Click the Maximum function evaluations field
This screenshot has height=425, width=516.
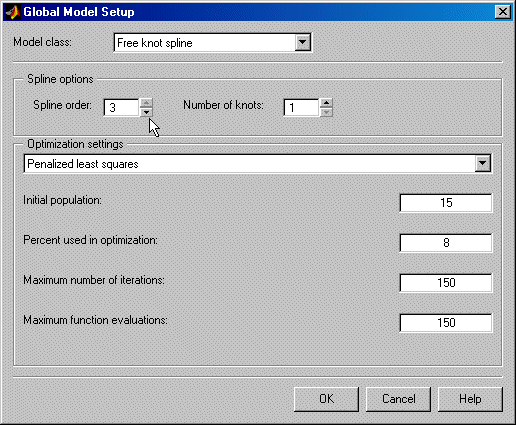click(x=446, y=323)
